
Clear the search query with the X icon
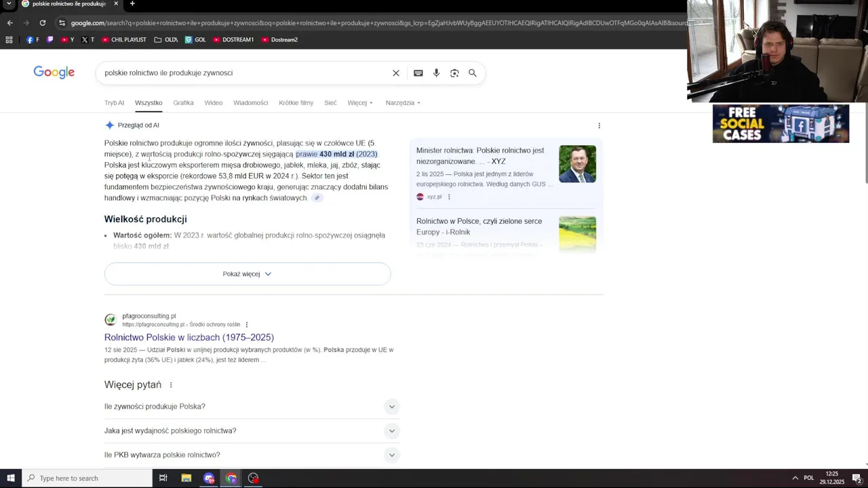pyautogui.click(x=396, y=73)
